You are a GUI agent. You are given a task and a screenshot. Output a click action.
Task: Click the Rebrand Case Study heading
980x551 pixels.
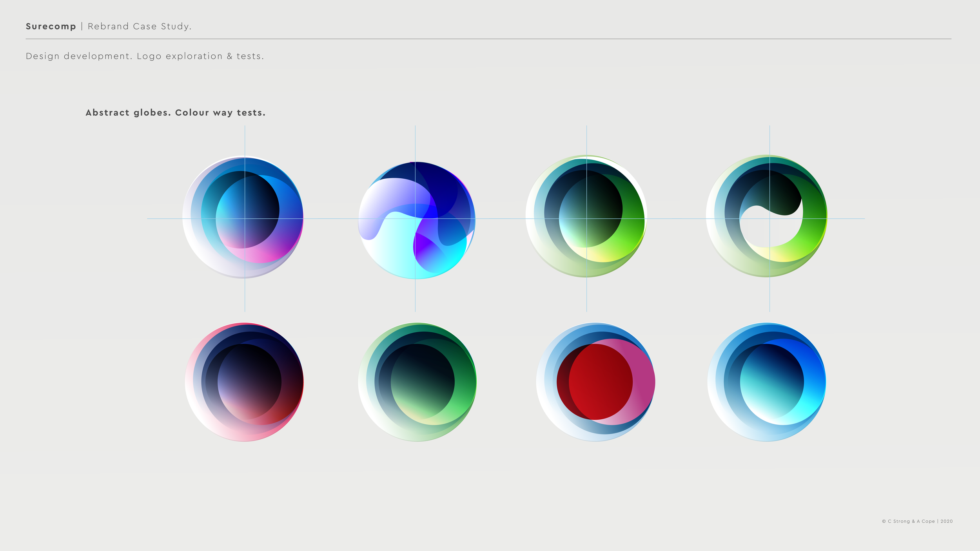139,26
